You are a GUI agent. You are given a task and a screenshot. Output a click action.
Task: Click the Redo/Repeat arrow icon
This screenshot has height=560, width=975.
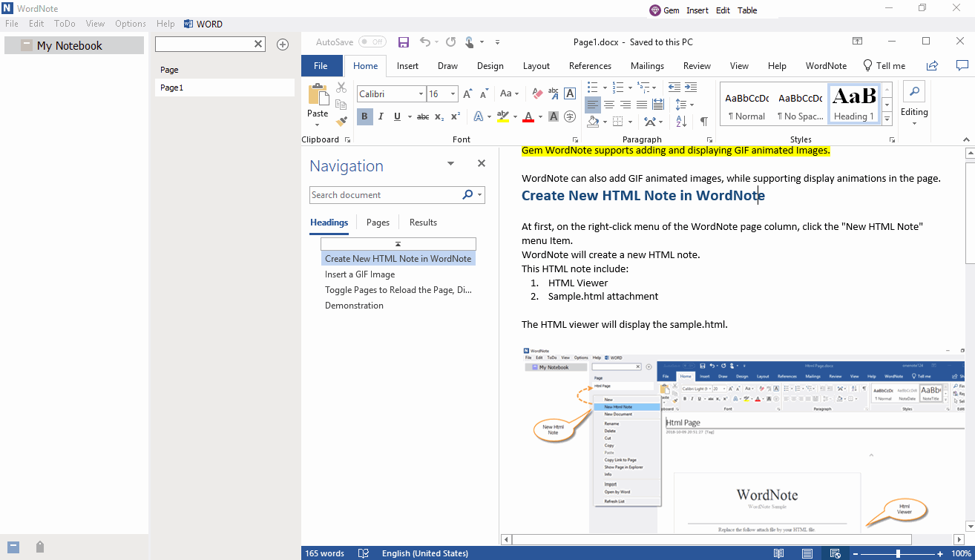450,42
